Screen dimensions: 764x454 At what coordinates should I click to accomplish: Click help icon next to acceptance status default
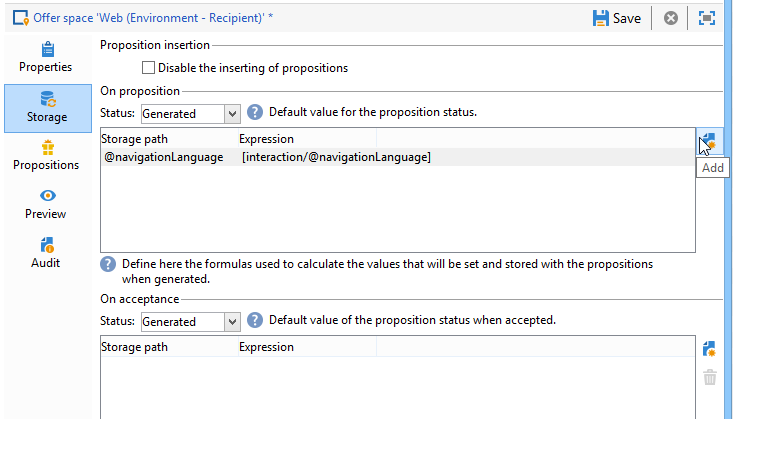click(x=255, y=320)
